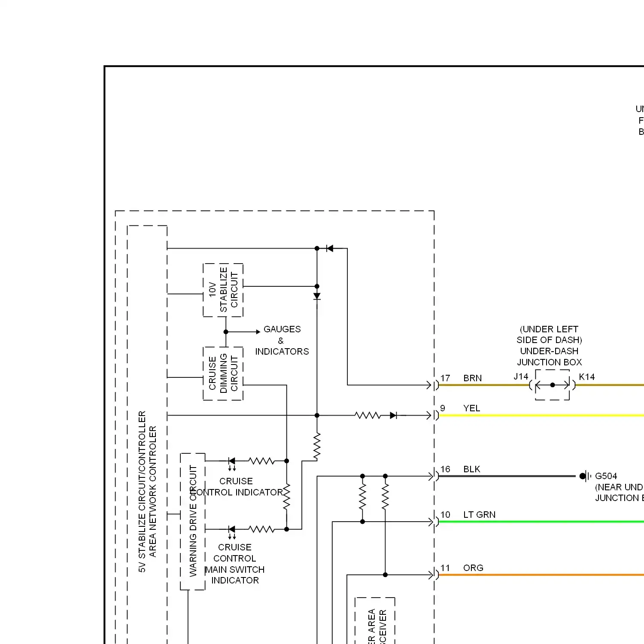The width and height of the screenshot is (644, 644).
Task: Click the junction box dashed connector symbol
Action: click(553, 385)
